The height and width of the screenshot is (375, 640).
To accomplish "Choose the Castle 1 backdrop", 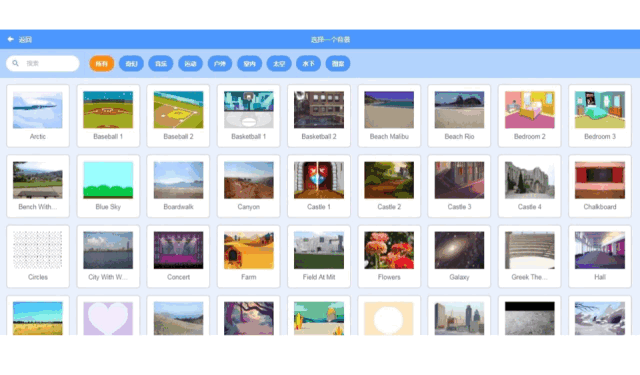I will (x=319, y=186).
